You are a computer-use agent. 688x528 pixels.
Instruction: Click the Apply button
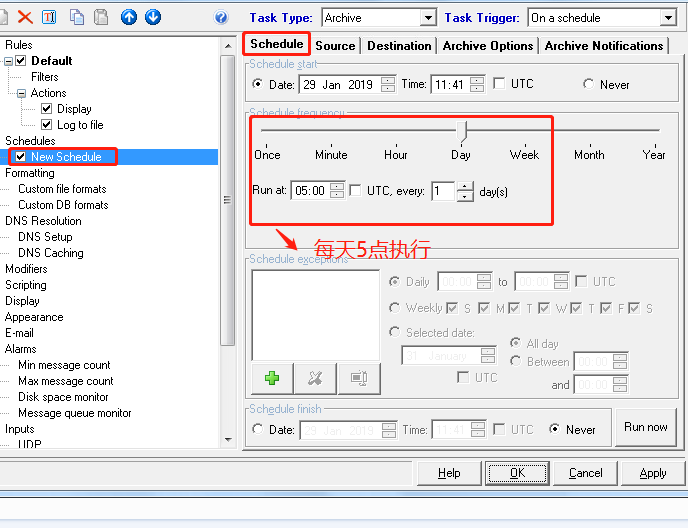[x=652, y=473]
